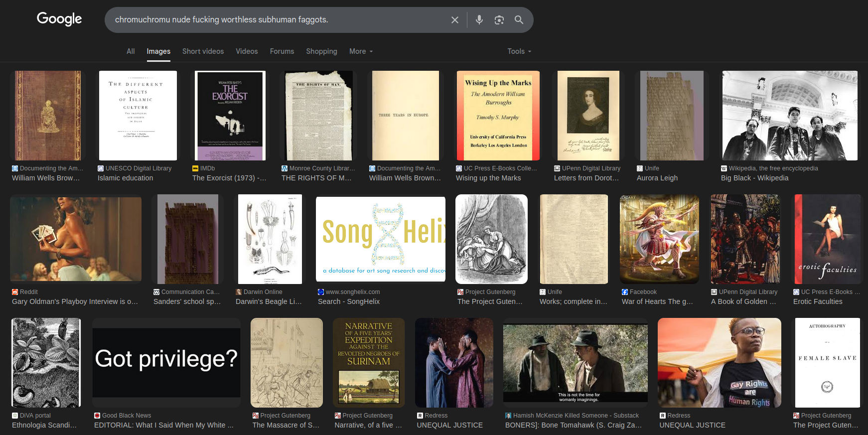Click the Wikipedia favicon beside Big Black
The height and width of the screenshot is (435, 868).
(724, 168)
